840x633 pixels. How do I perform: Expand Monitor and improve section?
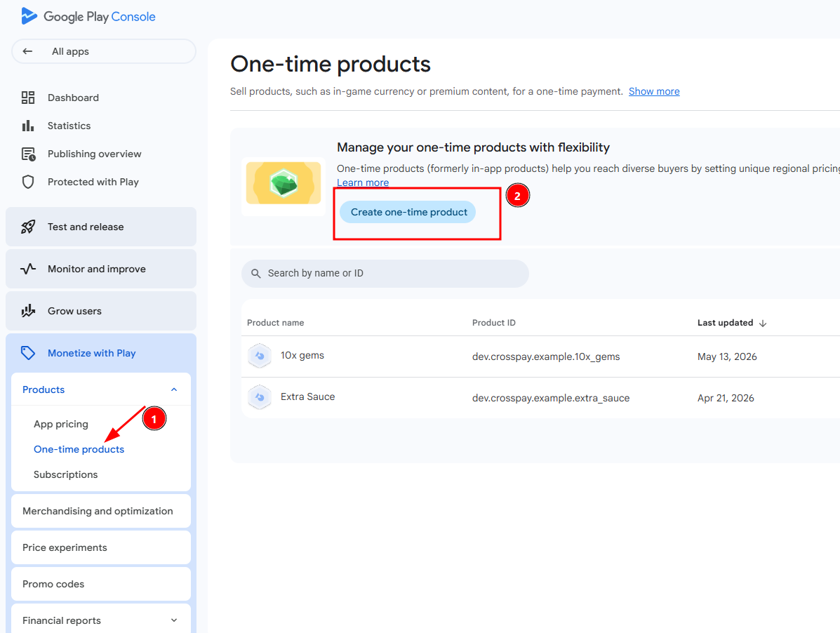pos(101,269)
